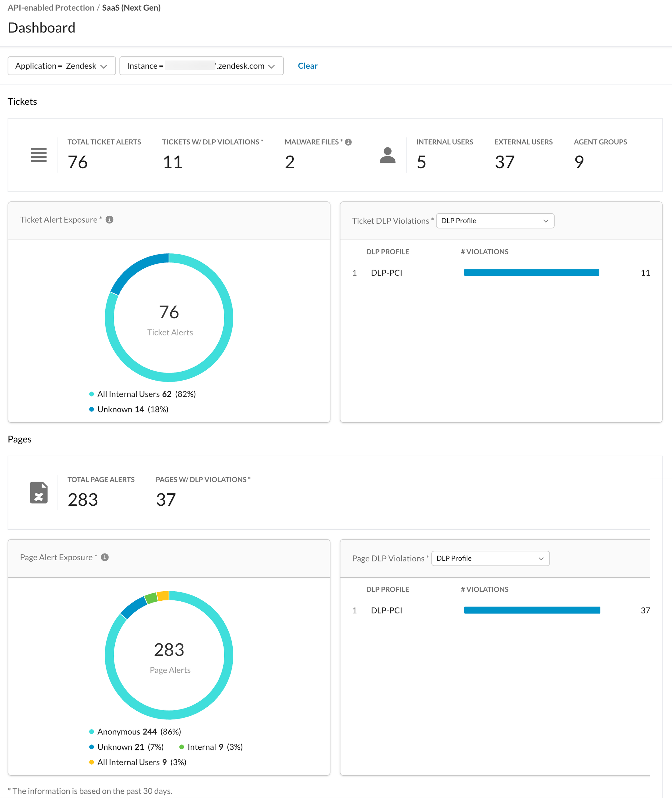Clear the applied filters
This screenshot has height=798, width=672.
(x=307, y=66)
